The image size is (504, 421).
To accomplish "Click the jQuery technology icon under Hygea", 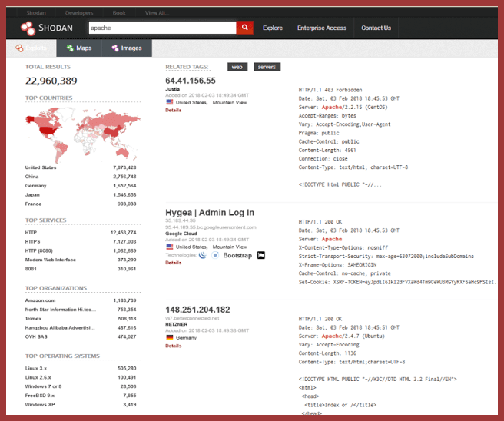I will (x=202, y=254).
